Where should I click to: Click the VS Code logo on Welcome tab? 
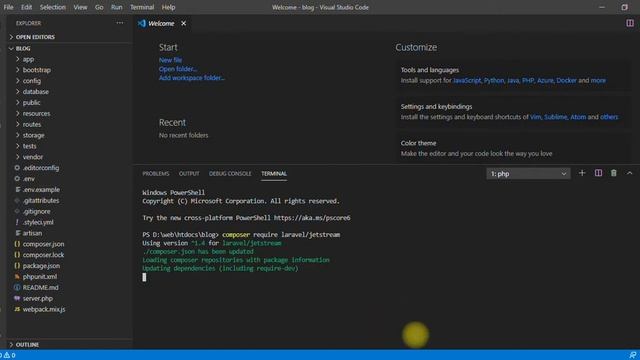pyautogui.click(x=142, y=23)
